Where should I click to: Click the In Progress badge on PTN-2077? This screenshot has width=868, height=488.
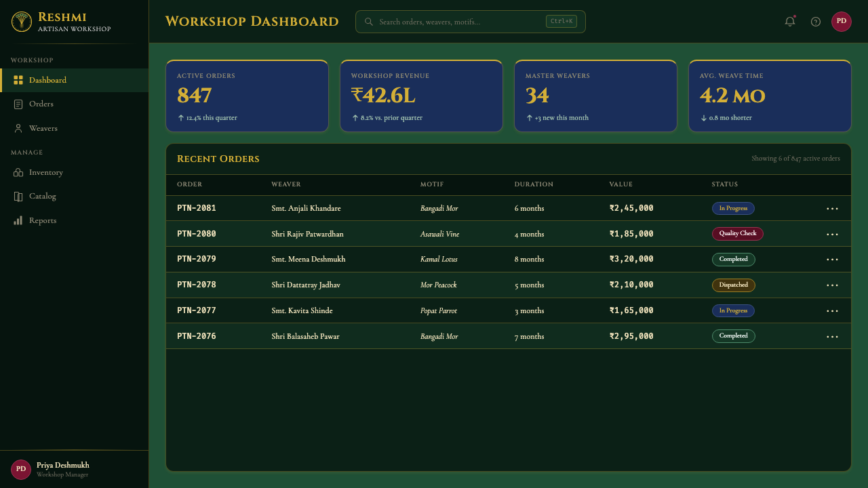click(x=733, y=311)
